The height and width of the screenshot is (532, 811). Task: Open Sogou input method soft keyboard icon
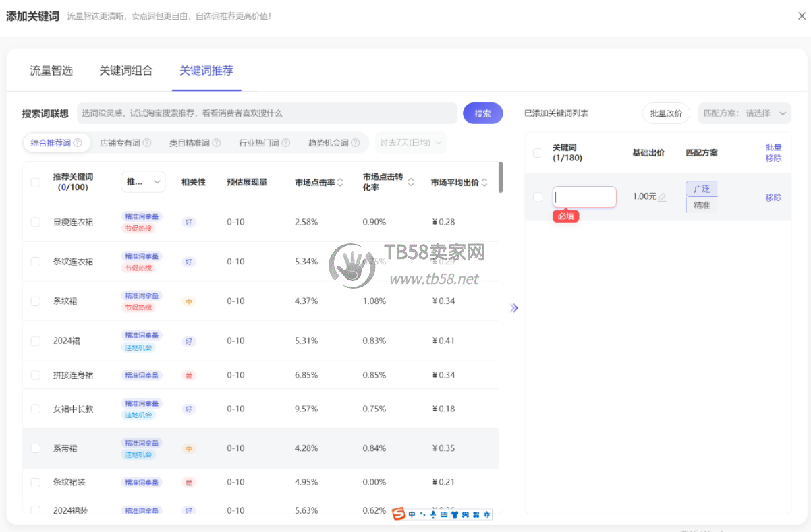tap(444, 514)
